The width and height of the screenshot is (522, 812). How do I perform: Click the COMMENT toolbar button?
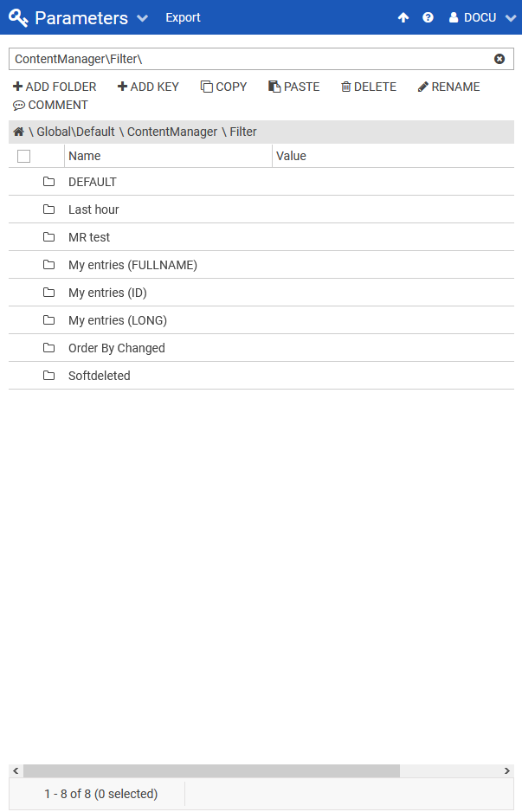point(50,105)
